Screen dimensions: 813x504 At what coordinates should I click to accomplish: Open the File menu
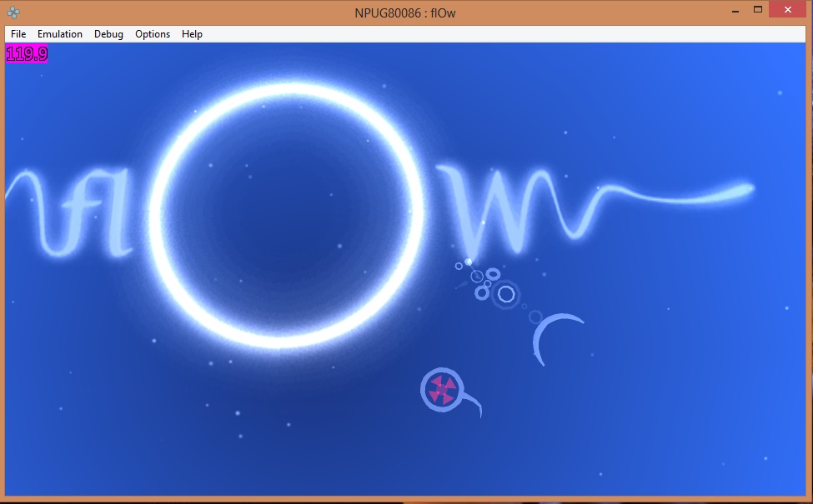(18, 34)
